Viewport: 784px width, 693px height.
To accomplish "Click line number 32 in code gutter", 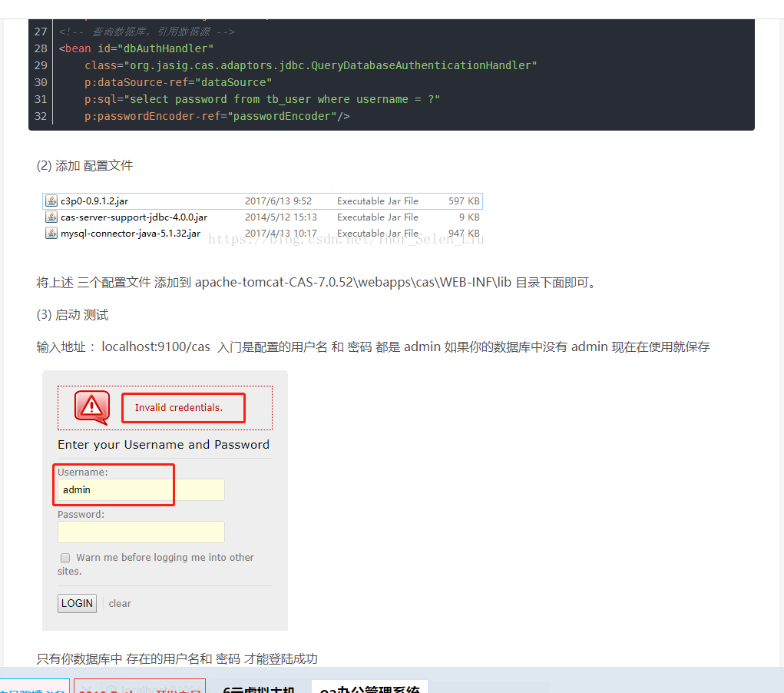I will (41, 117).
